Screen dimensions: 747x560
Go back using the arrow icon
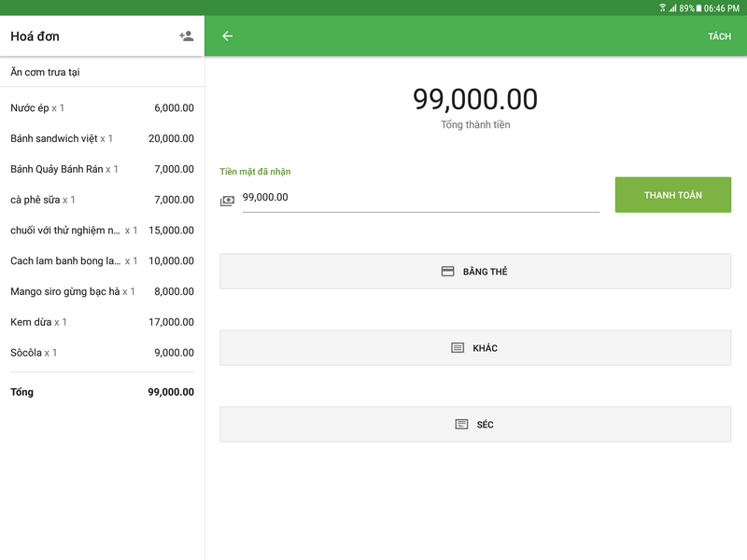coord(227,36)
